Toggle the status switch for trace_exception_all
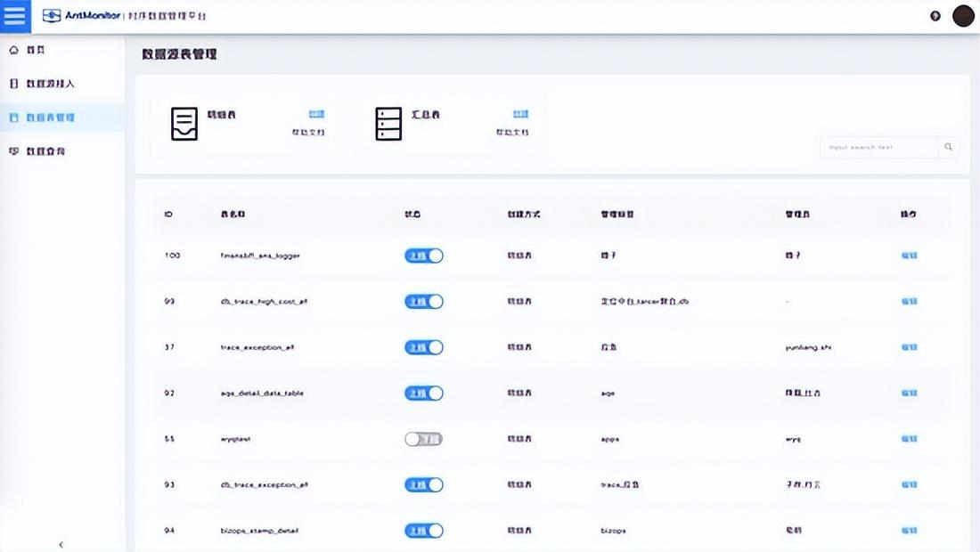Image resolution: width=980 pixels, height=552 pixels. (424, 347)
